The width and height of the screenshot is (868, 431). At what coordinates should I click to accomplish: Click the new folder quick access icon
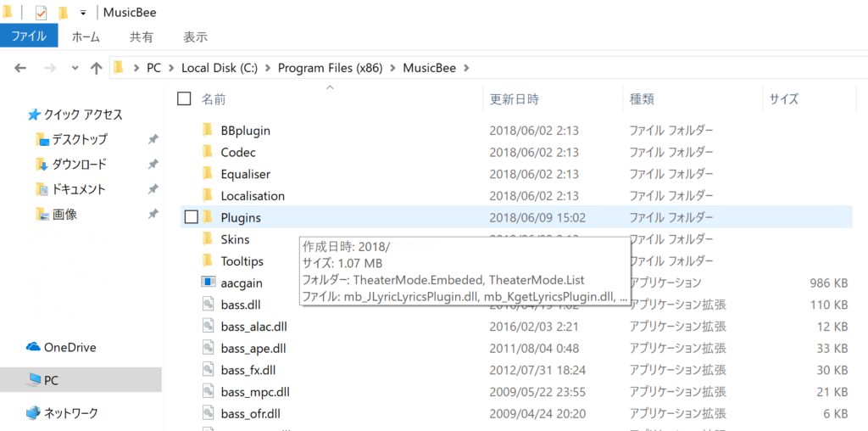point(64,12)
